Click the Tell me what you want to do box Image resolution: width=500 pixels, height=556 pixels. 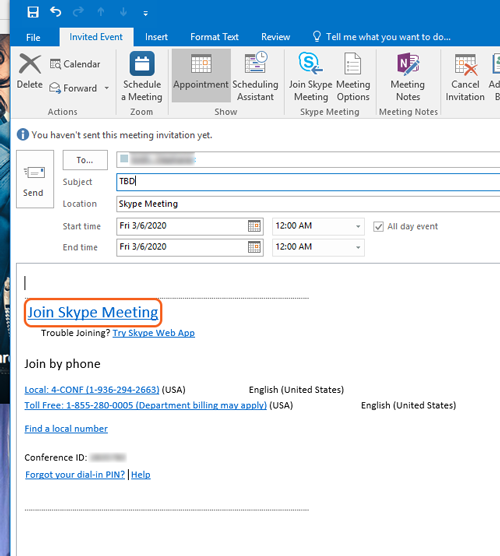(382, 37)
